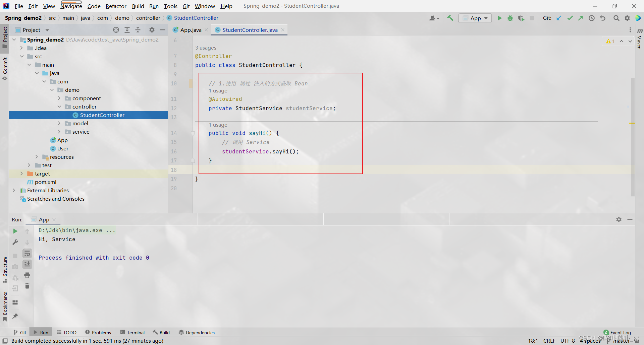This screenshot has width=644, height=345.
Task: Click the warning indicator in editor
Action: (610, 41)
